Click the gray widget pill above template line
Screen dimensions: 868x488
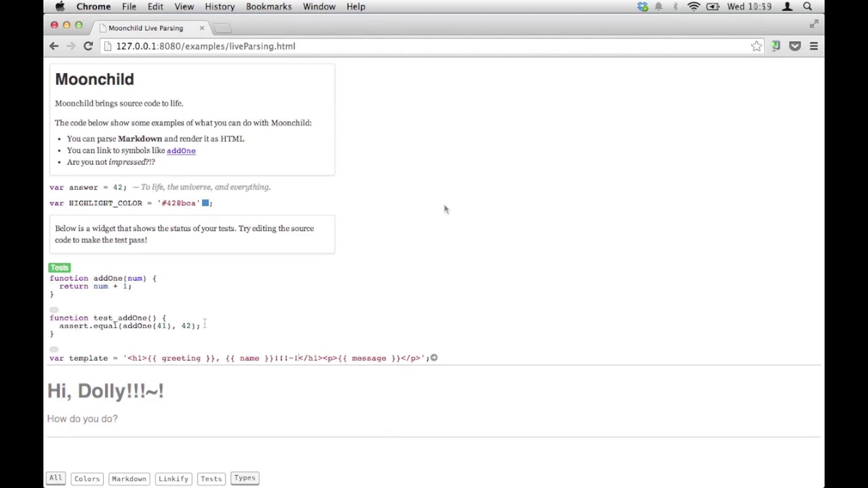tap(54, 350)
